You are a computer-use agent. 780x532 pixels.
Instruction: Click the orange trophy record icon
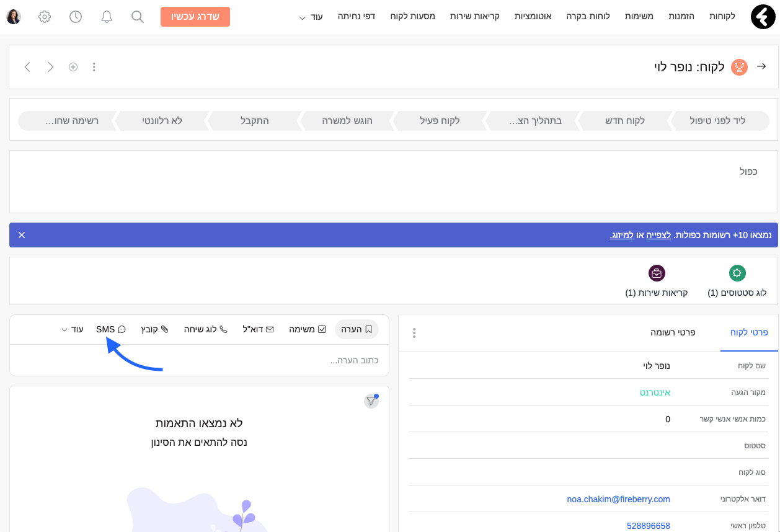[x=739, y=67]
